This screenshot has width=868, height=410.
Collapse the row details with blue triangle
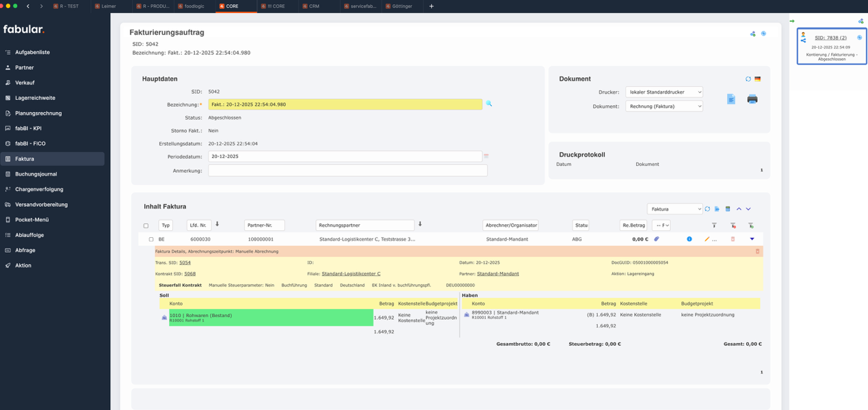tap(752, 239)
